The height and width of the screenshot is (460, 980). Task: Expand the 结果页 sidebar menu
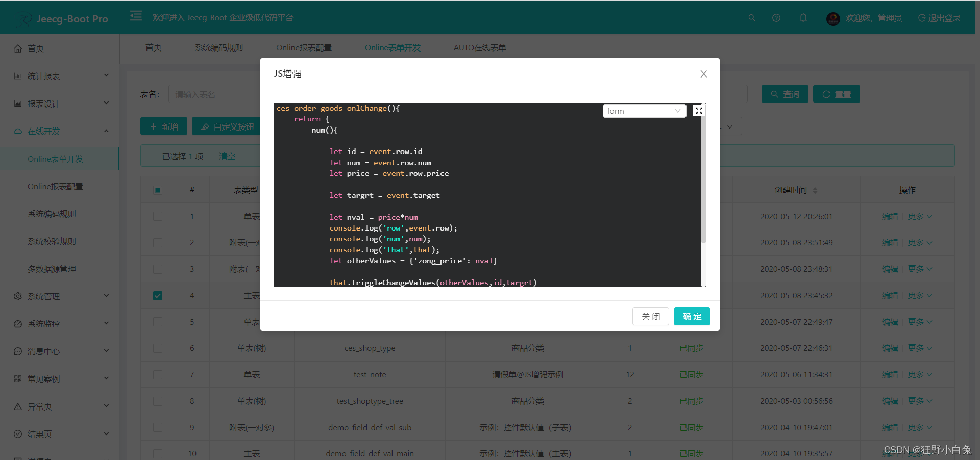(x=60, y=434)
